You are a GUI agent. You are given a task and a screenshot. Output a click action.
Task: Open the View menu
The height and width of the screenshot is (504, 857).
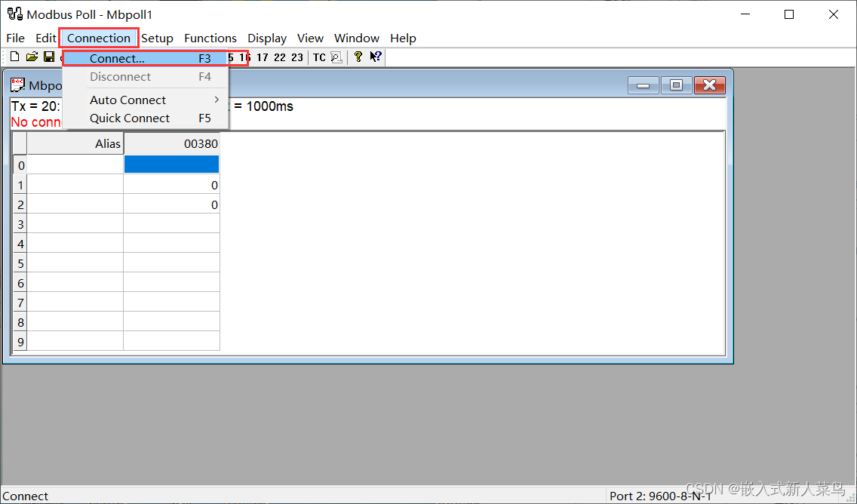pos(311,38)
